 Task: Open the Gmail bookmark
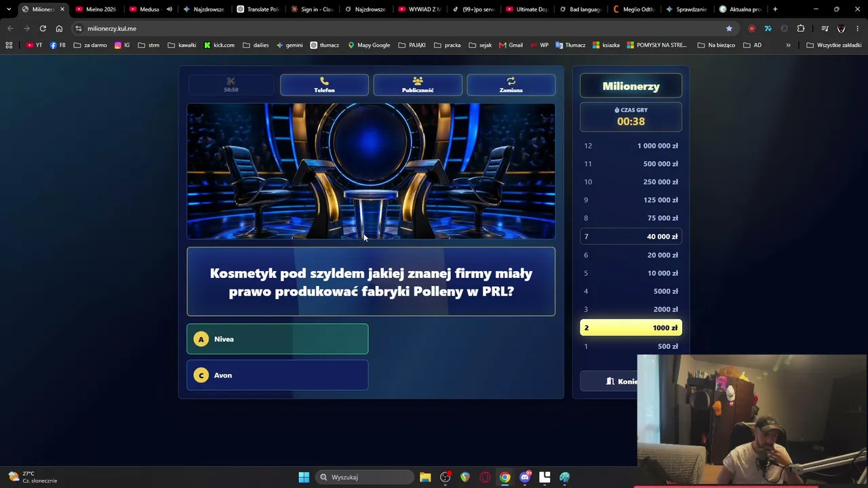pos(511,45)
